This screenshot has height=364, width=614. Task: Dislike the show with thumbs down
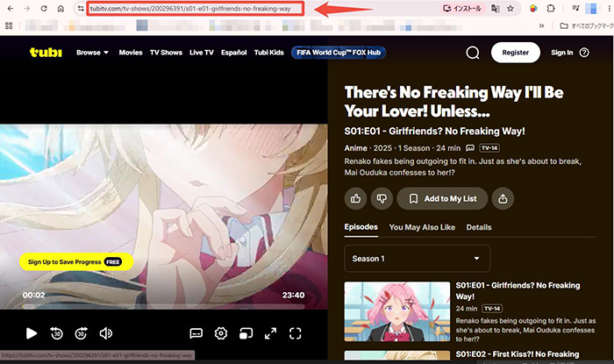click(382, 198)
